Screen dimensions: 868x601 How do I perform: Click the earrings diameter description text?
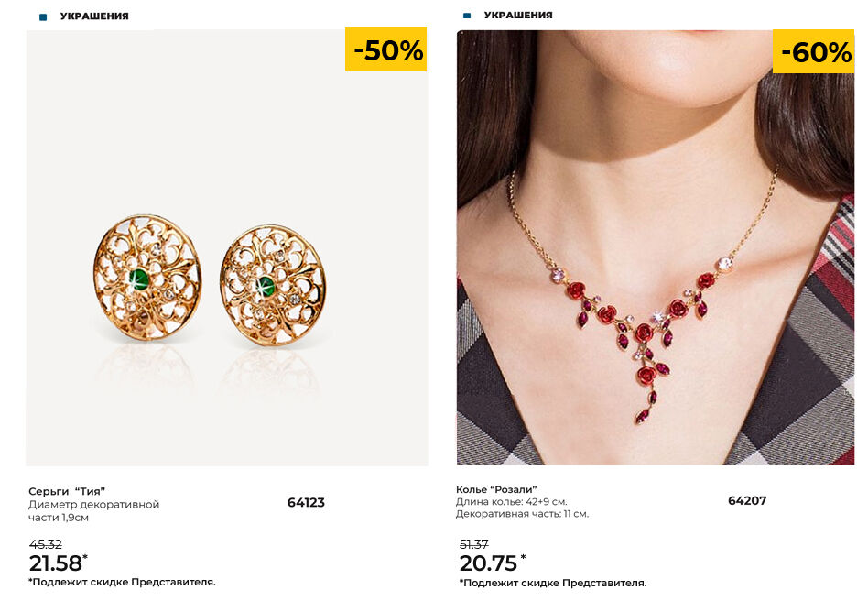(x=93, y=511)
